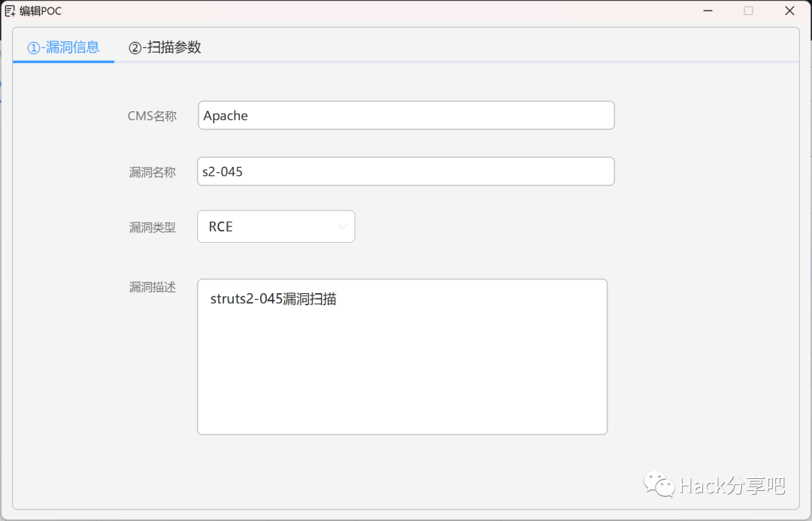Close the 编辑POC dialog
This screenshot has height=521, width=812.
789,11
